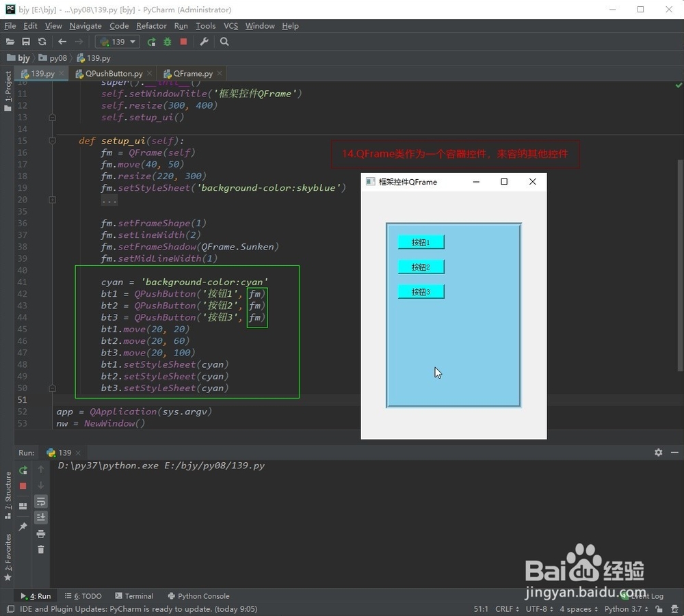
Task: Expand the folded code block at line 20
Action: [x=53, y=200]
